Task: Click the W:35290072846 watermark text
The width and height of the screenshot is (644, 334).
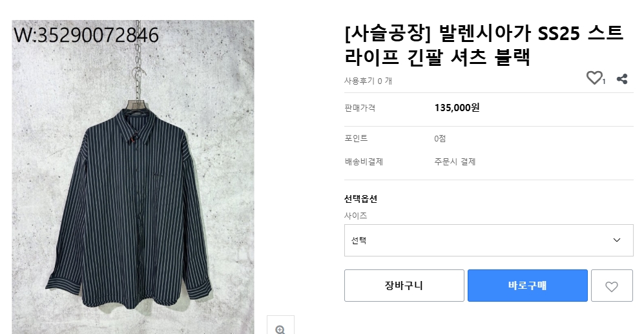Action: tap(86, 36)
